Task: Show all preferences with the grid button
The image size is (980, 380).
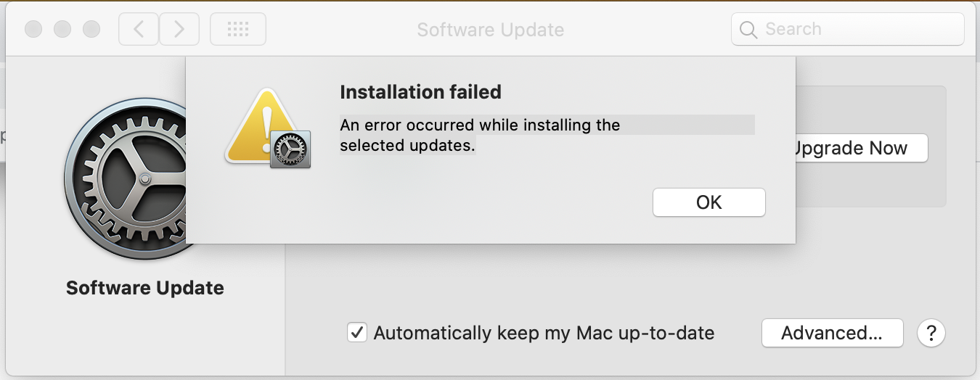Action: click(x=238, y=29)
